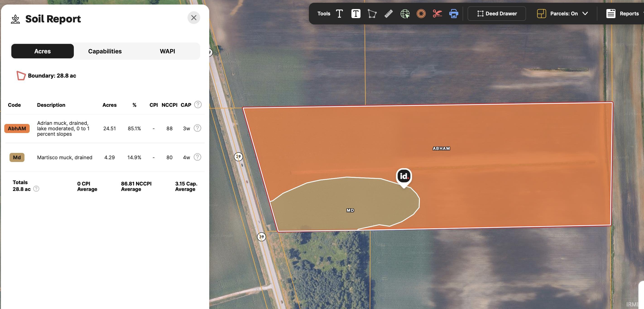Click the blue print map icon

click(454, 14)
